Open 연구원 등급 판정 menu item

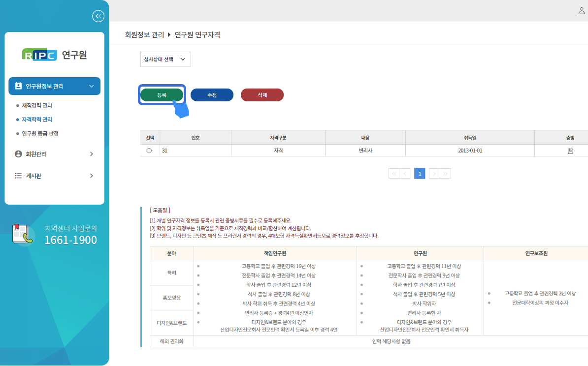(x=40, y=133)
